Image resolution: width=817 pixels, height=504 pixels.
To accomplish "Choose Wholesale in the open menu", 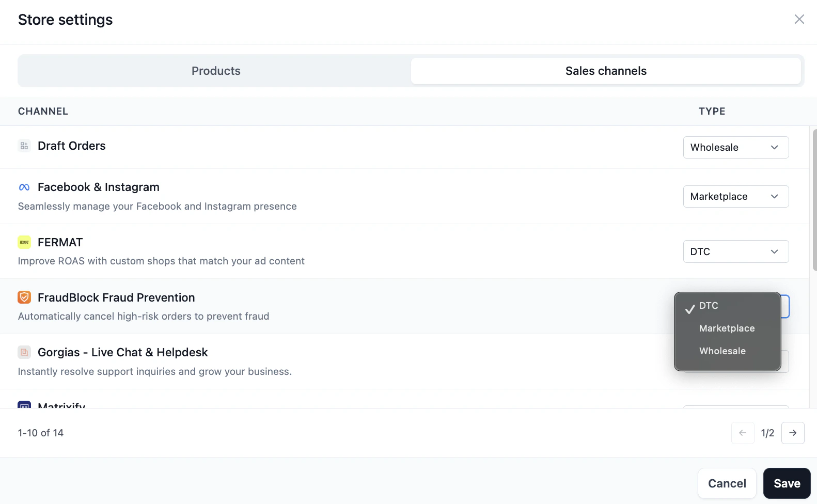I will [727, 351].
